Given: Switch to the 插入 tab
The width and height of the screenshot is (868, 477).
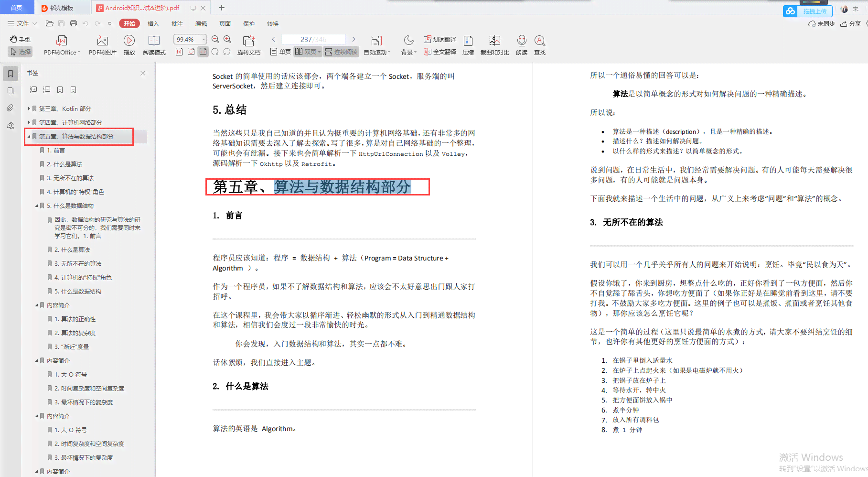Looking at the screenshot, I should point(153,23).
